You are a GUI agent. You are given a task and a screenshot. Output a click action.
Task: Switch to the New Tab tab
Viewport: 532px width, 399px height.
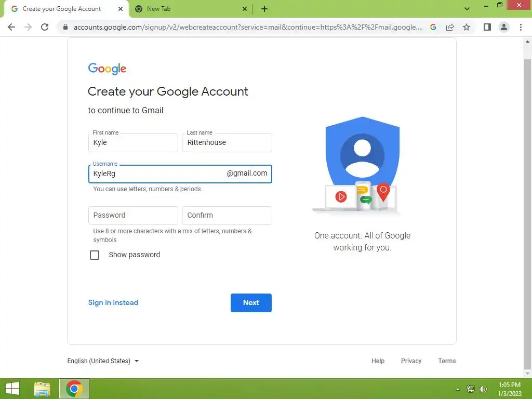191,9
